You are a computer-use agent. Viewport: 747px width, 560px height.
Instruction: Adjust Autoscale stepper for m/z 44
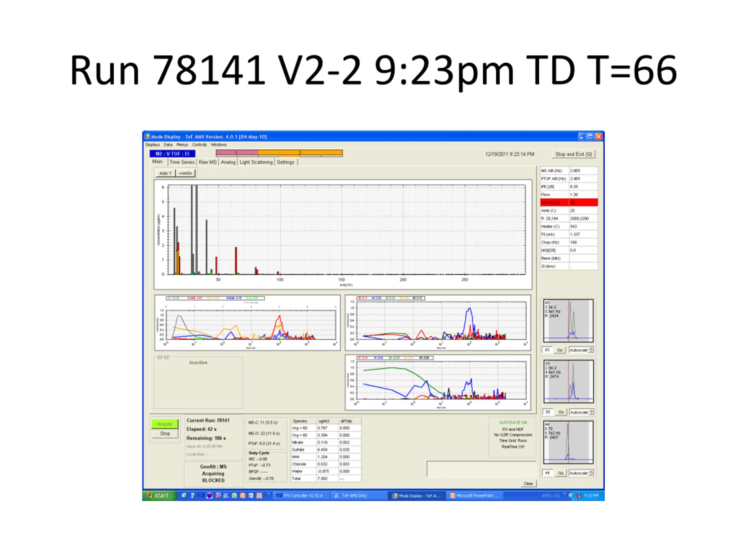click(591, 473)
